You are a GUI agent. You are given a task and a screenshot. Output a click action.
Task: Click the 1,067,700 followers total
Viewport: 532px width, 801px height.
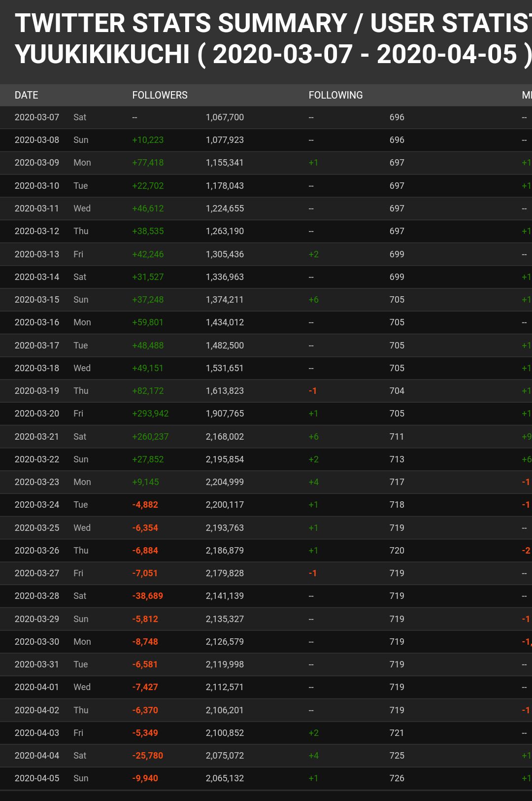(x=225, y=117)
